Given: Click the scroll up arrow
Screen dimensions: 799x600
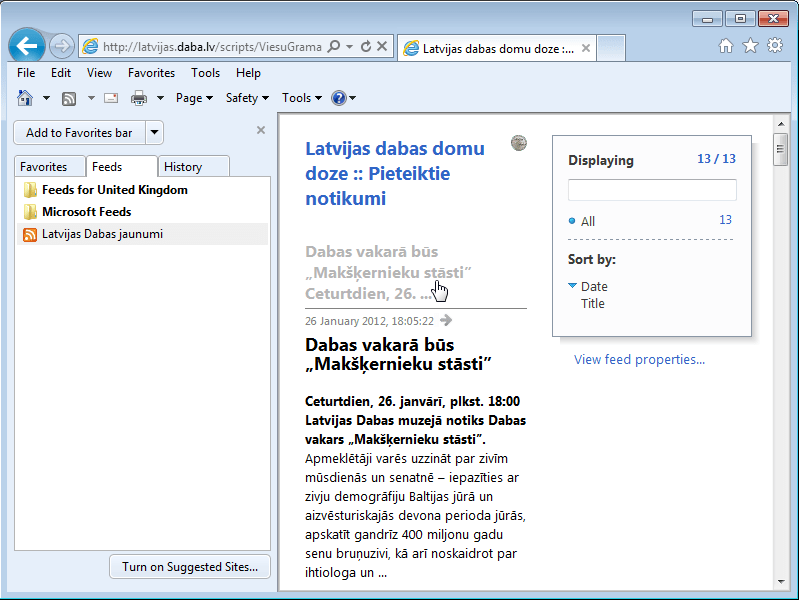Looking at the screenshot, I should (781, 124).
